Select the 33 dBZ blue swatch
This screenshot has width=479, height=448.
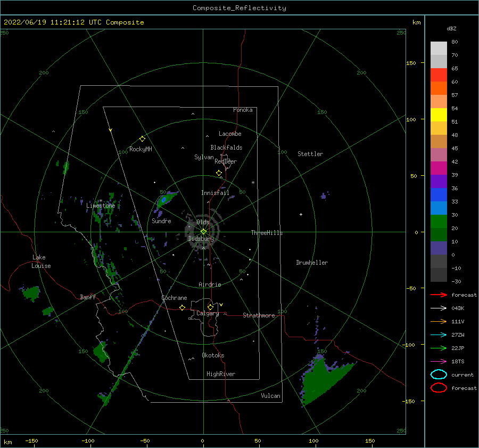tap(439, 195)
